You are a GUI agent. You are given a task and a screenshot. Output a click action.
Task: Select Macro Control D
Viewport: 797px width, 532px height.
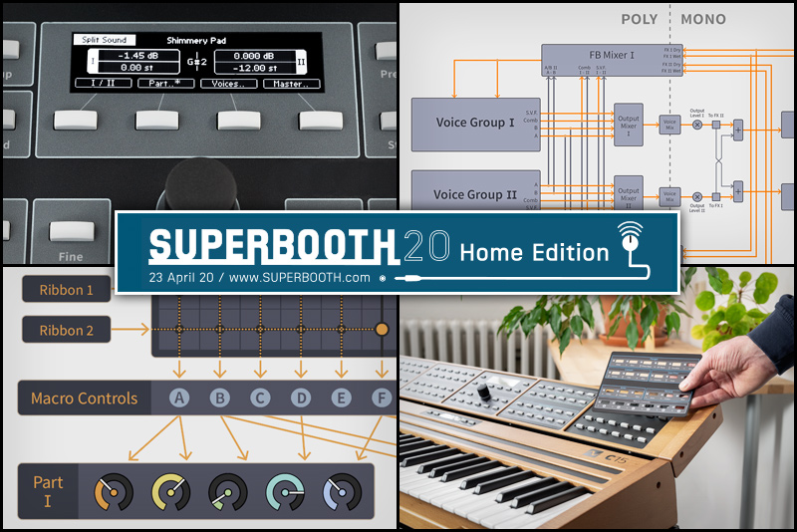point(301,398)
